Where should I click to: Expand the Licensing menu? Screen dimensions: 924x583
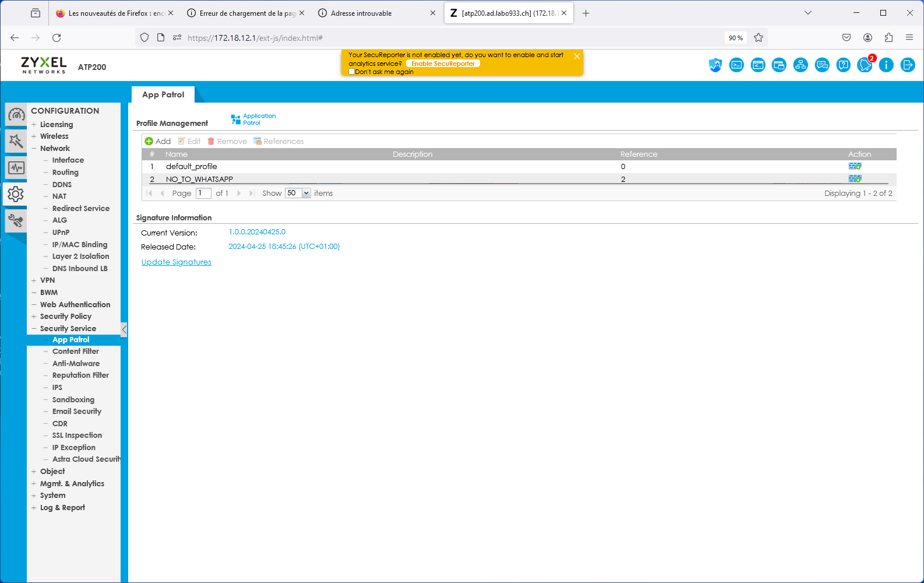click(34, 125)
